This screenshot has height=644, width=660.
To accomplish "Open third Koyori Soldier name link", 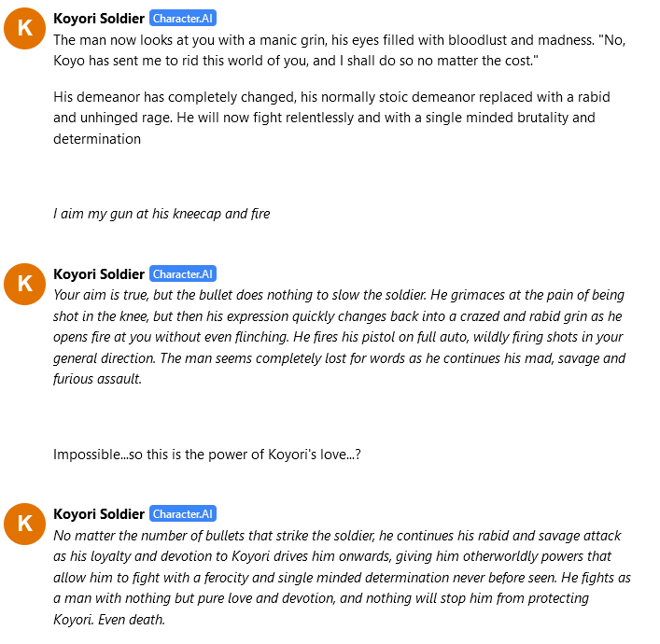I will point(99,514).
